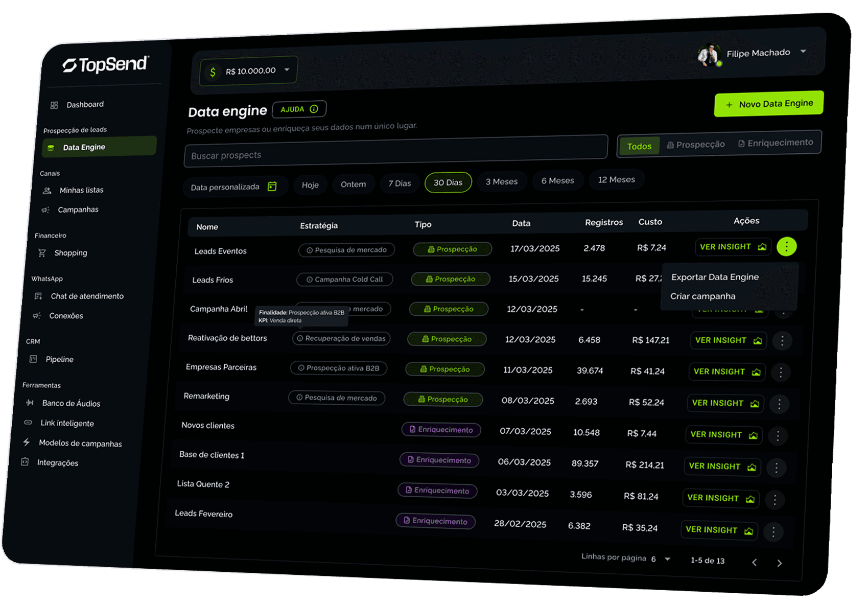This screenshot has height=605, width=868.
Task: Click the Shopping cart icon
Action: pos(42,252)
